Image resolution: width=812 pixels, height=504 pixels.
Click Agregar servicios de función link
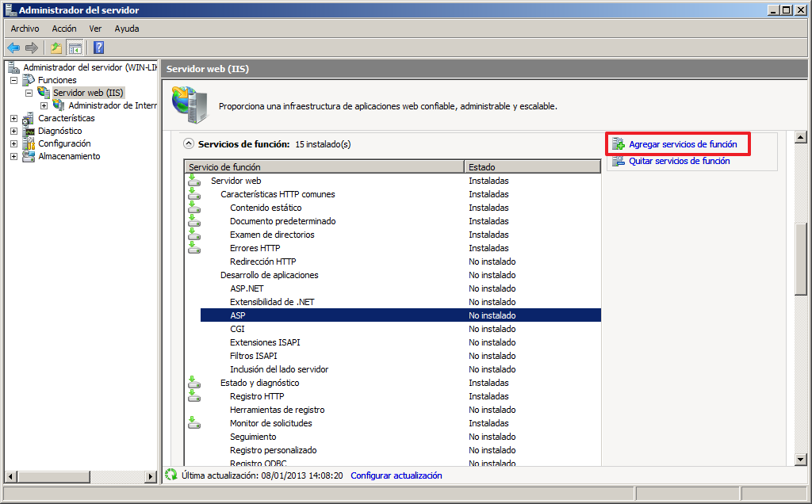[x=682, y=144]
